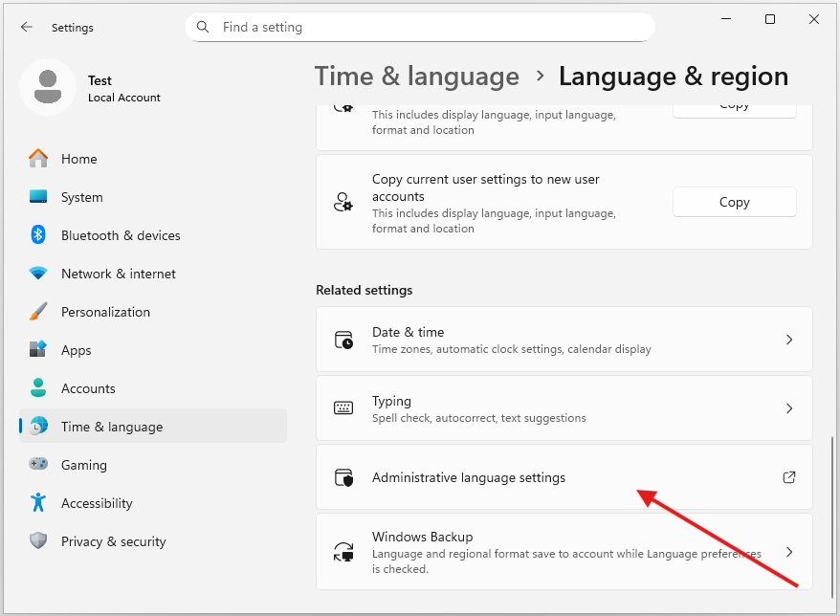Focus the Find a setting search box
840x616 pixels.
coord(419,28)
